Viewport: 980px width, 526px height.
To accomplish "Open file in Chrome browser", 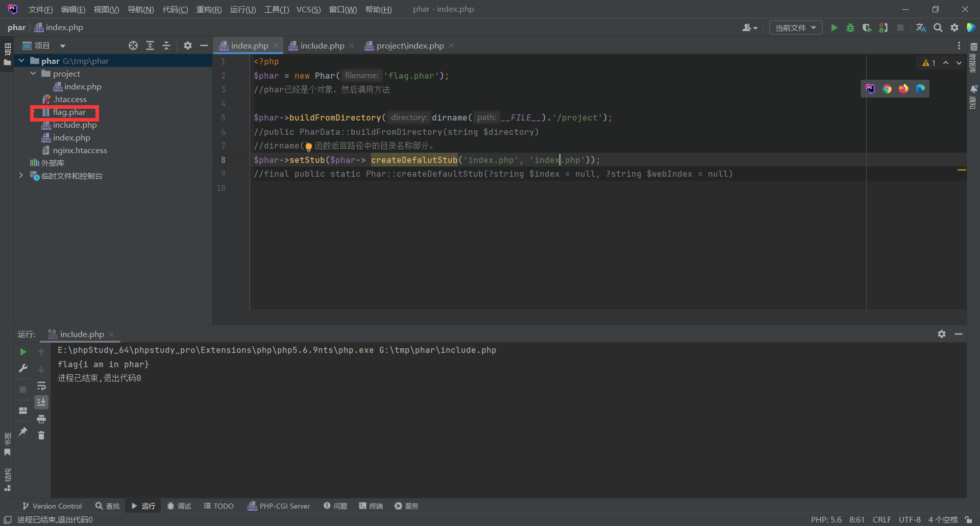I will click(x=887, y=89).
